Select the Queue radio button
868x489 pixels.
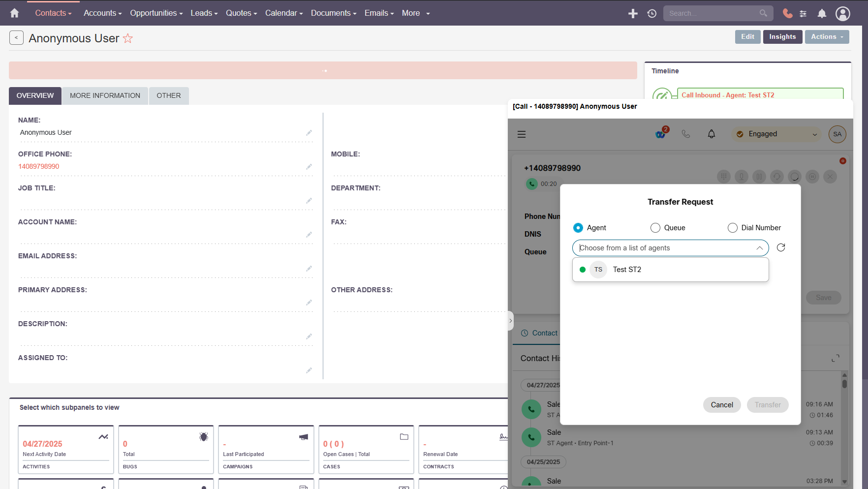[x=655, y=228]
